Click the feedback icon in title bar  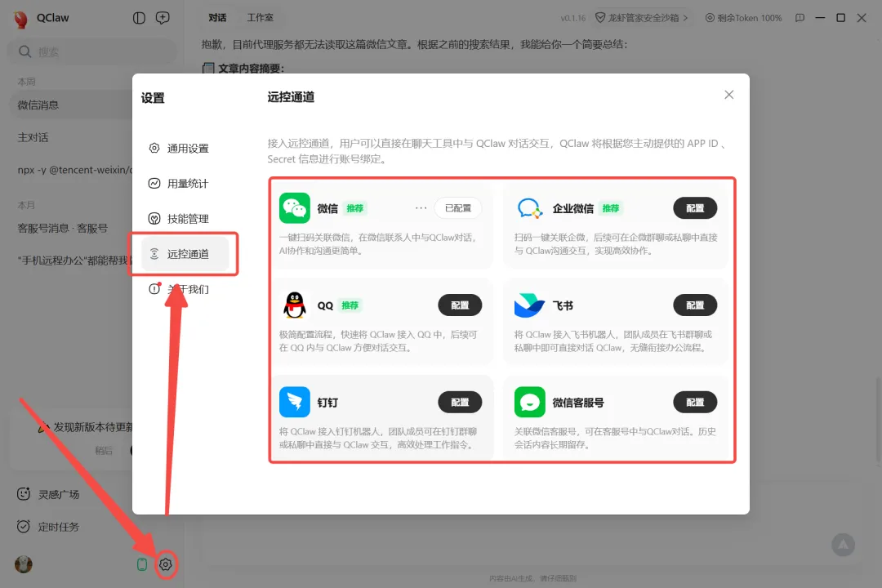[x=800, y=18]
